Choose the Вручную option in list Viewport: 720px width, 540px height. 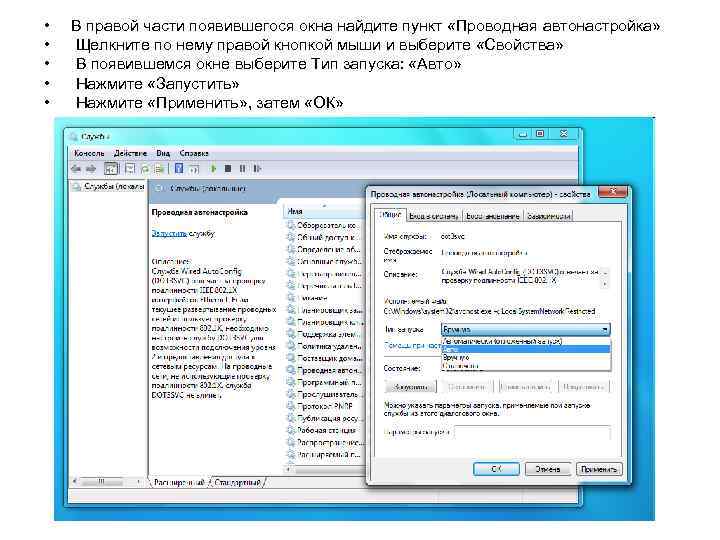pos(526,357)
